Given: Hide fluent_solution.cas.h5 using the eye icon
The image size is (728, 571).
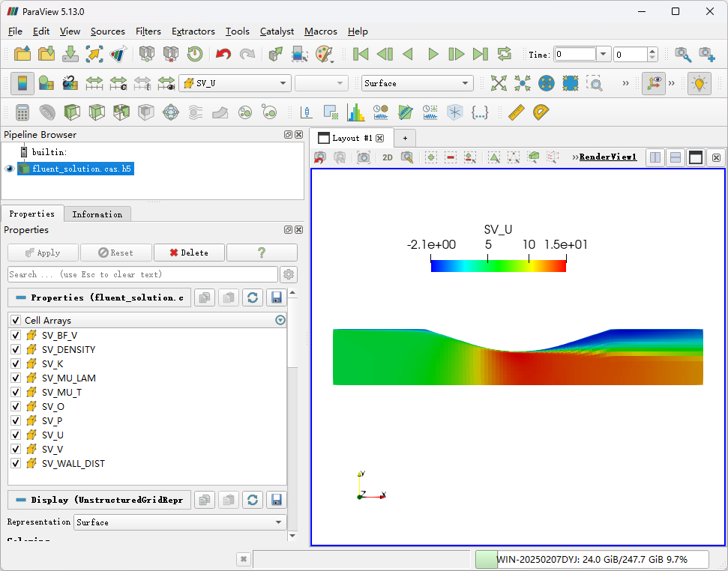Looking at the screenshot, I should pos(10,169).
